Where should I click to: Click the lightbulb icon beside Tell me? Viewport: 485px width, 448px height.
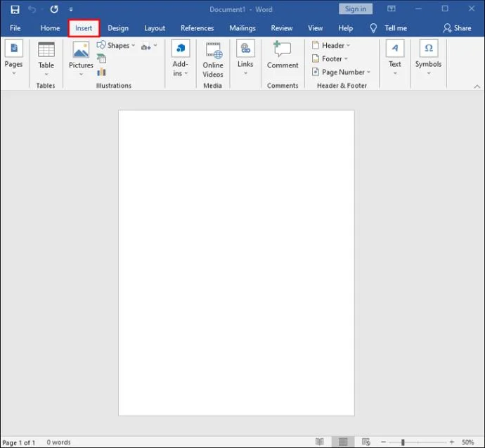pos(373,28)
